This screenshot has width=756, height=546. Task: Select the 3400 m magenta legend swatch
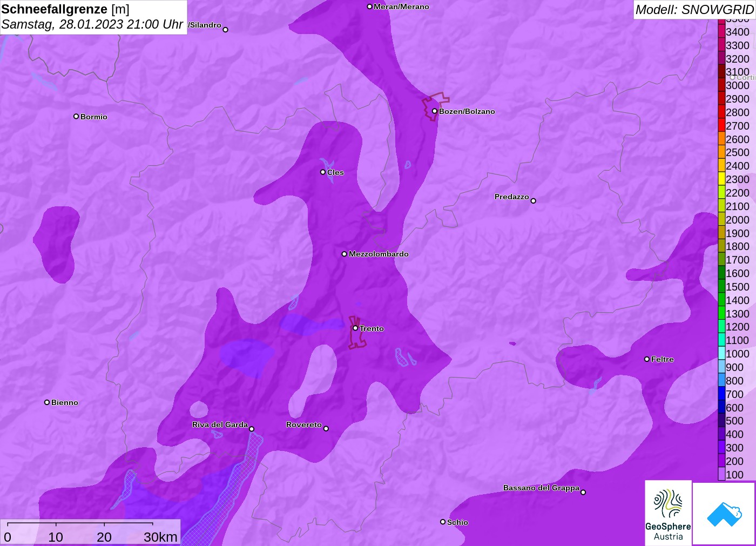click(721, 32)
